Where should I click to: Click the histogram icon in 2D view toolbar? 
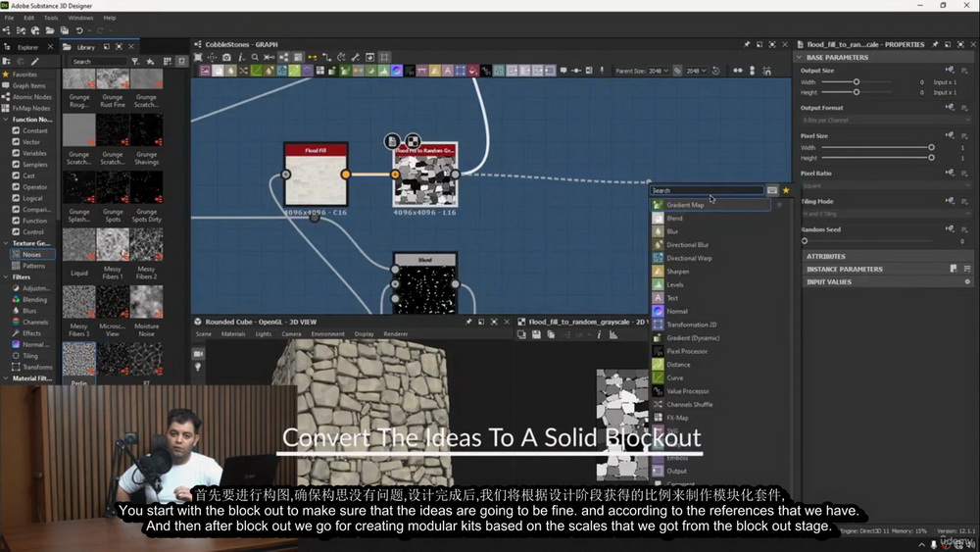pos(613,335)
